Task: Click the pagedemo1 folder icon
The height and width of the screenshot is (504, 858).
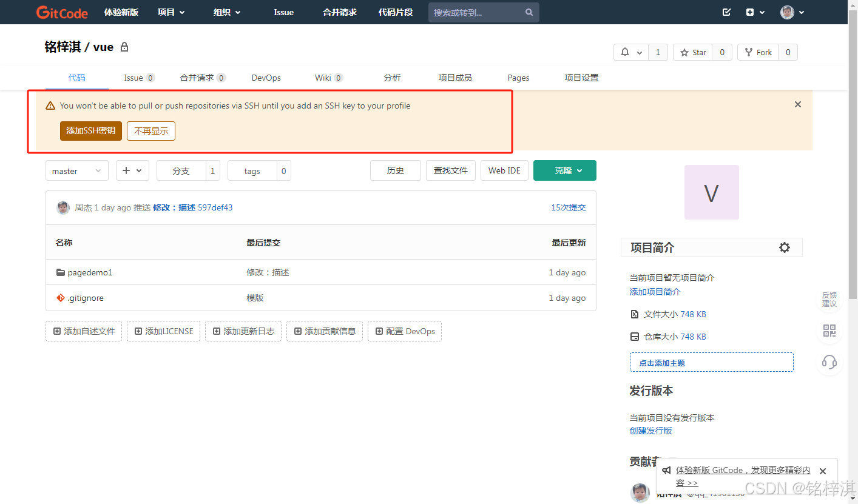Action: (60, 272)
